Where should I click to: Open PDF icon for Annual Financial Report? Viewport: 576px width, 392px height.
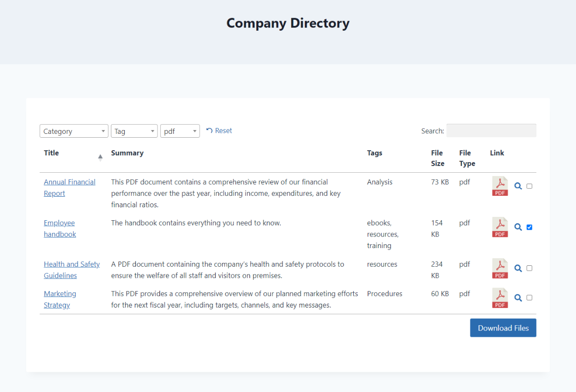click(x=500, y=186)
